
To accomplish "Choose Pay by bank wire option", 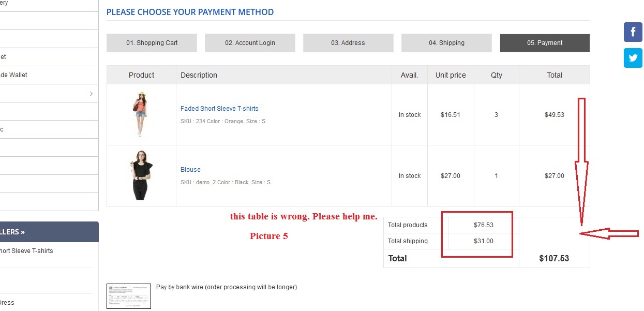I will 227,287.
